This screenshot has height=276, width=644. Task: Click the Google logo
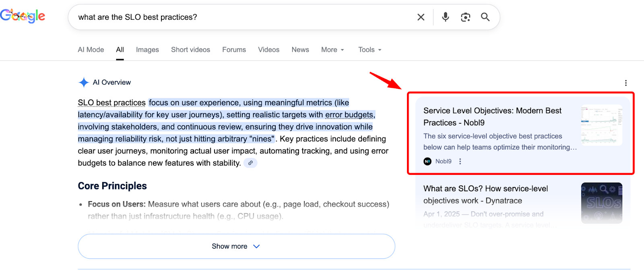click(23, 16)
